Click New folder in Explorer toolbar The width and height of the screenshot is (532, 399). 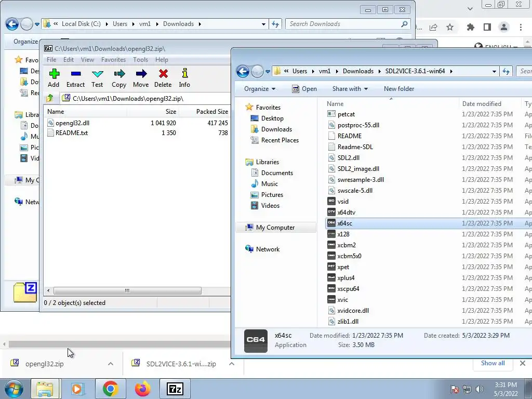click(x=399, y=89)
